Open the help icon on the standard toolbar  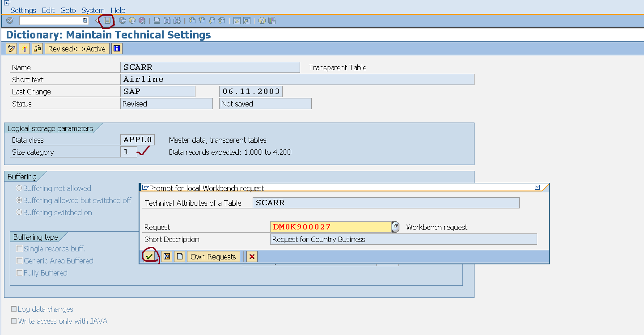point(262,21)
